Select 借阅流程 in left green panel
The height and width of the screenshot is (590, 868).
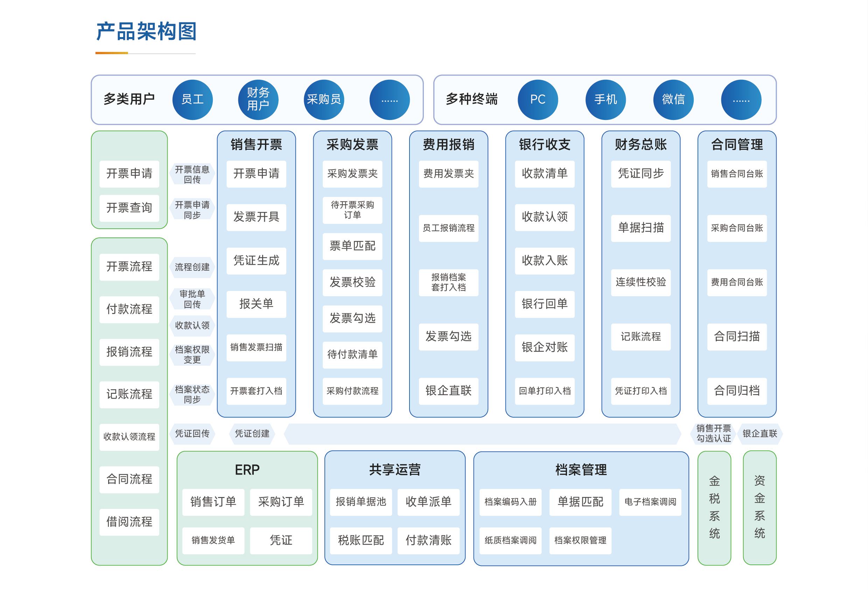pos(129,522)
